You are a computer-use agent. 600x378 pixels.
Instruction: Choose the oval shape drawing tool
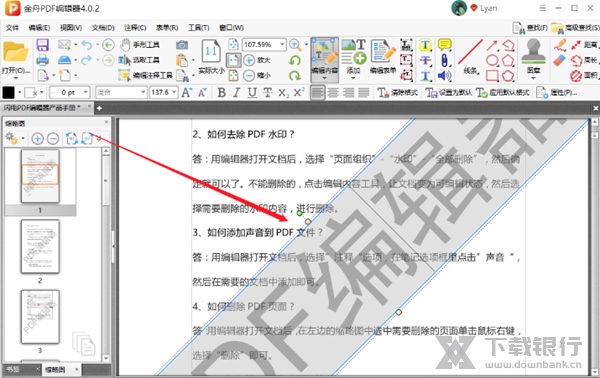(492, 60)
